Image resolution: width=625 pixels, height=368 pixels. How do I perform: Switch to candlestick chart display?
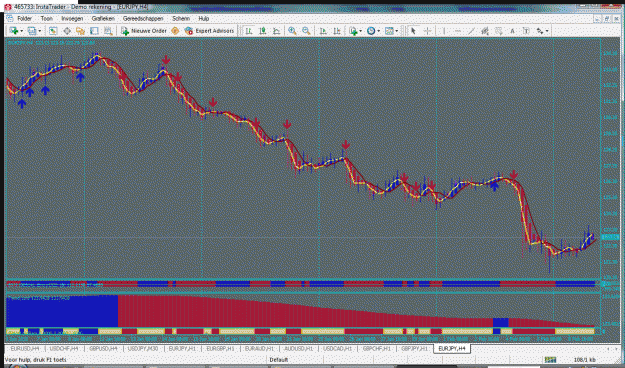pyautogui.click(x=263, y=31)
